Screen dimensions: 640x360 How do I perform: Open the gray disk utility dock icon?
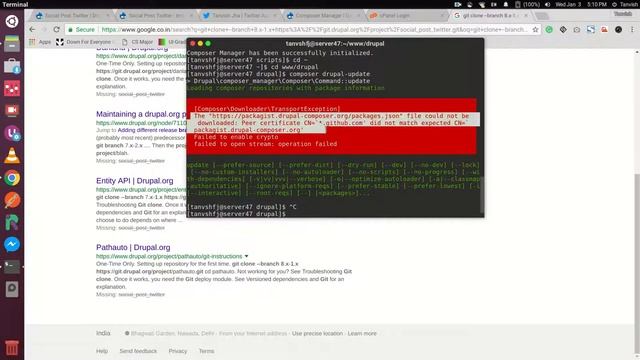pyautogui.click(x=12, y=289)
